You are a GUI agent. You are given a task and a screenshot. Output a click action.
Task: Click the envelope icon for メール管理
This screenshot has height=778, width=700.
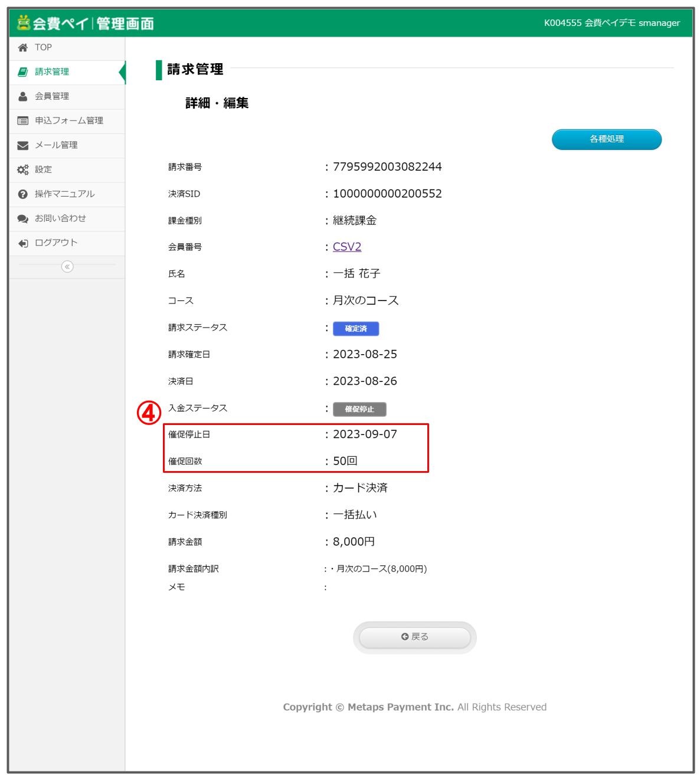point(23,145)
